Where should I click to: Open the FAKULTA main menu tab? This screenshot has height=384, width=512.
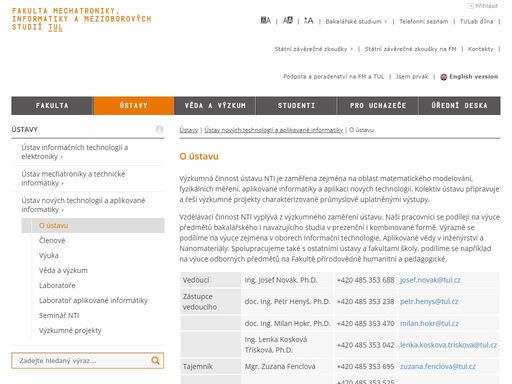tap(52, 106)
